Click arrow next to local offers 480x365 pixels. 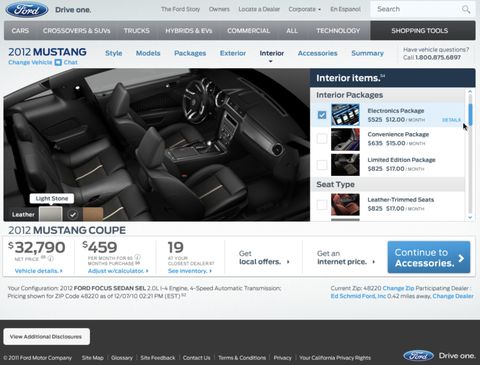[x=288, y=262]
